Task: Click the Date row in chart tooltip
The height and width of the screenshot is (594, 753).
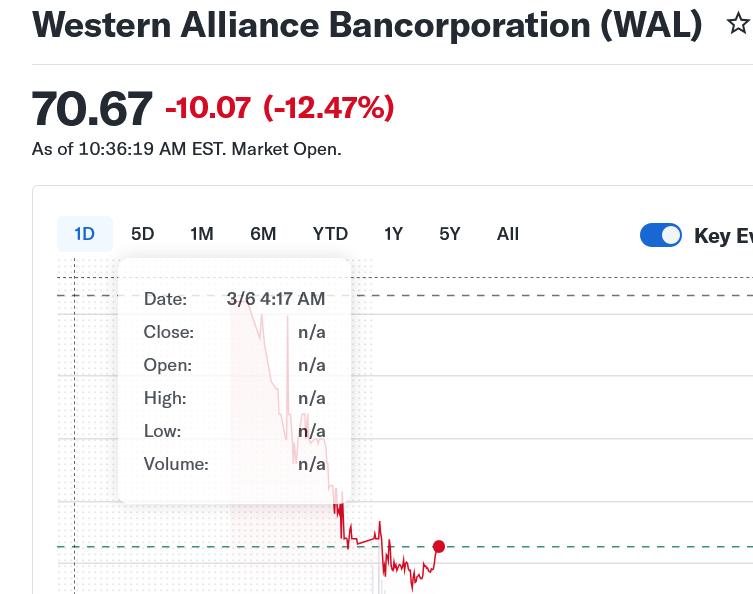Action: (x=234, y=298)
